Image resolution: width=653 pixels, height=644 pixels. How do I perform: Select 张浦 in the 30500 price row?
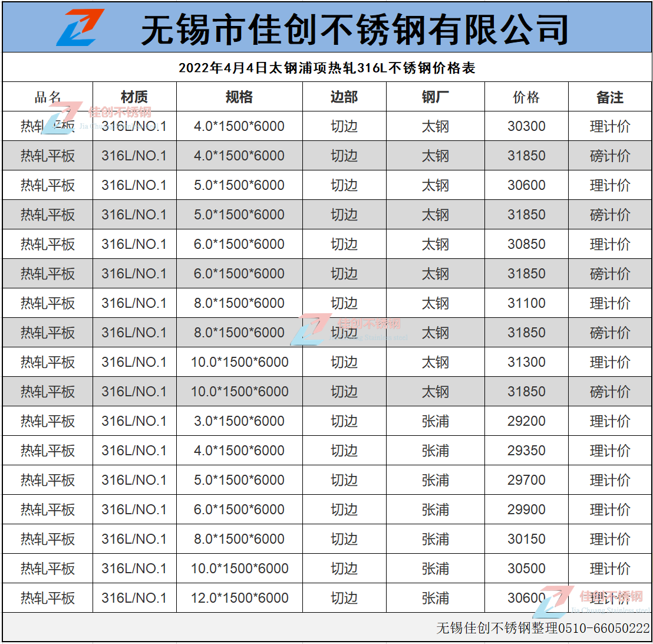tap(435, 568)
